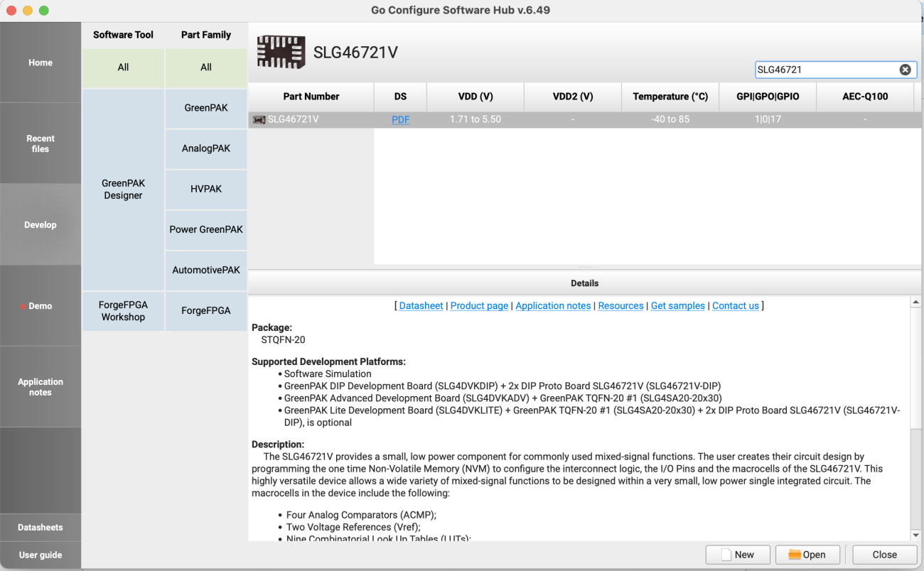
Task: Sort by VDD2 (V) column header
Action: click(573, 97)
